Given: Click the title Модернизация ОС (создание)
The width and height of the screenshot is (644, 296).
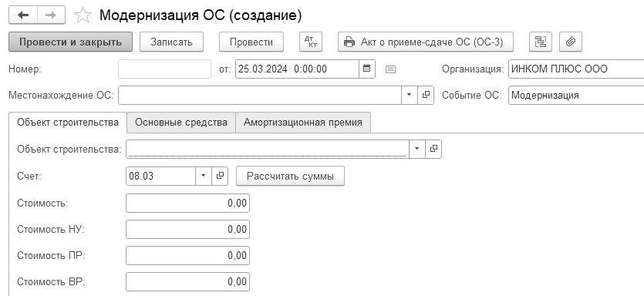Looking at the screenshot, I should pyautogui.click(x=201, y=15).
